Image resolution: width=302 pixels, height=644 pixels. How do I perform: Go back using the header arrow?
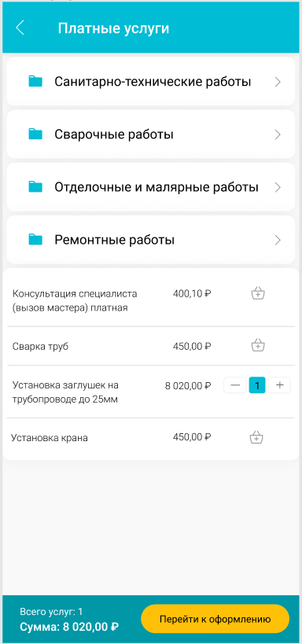(20, 28)
